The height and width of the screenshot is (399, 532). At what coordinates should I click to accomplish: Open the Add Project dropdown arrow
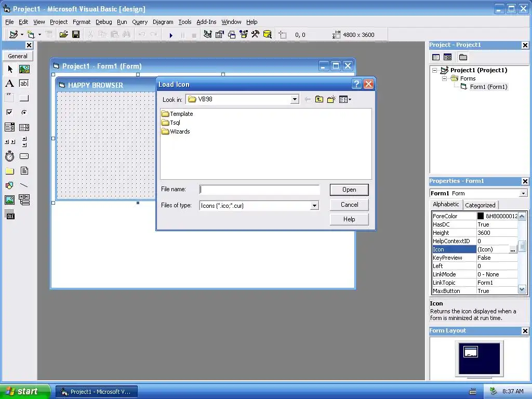[x=22, y=35]
